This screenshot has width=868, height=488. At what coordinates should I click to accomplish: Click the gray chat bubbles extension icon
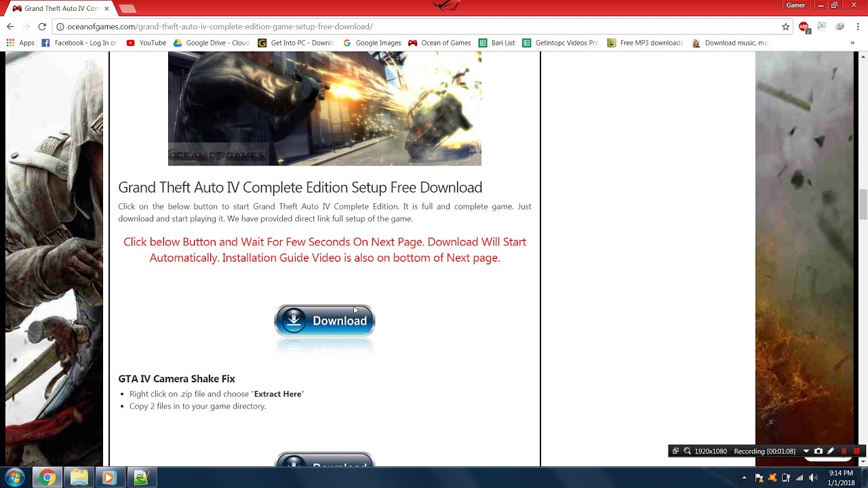[840, 26]
